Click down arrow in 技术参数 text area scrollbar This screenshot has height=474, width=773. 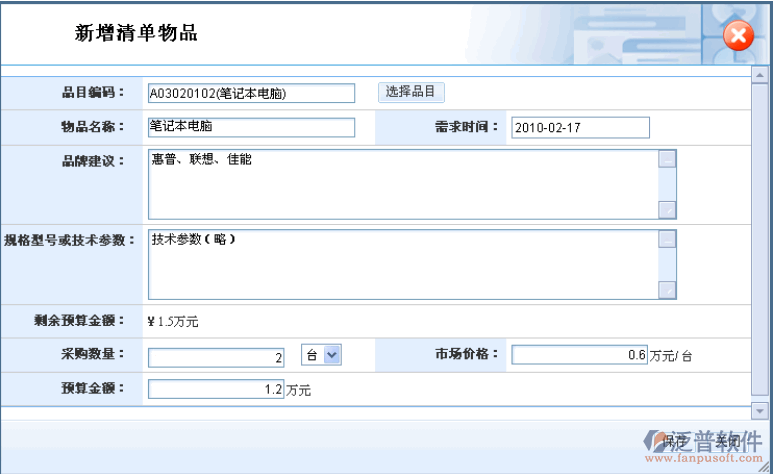point(667,290)
